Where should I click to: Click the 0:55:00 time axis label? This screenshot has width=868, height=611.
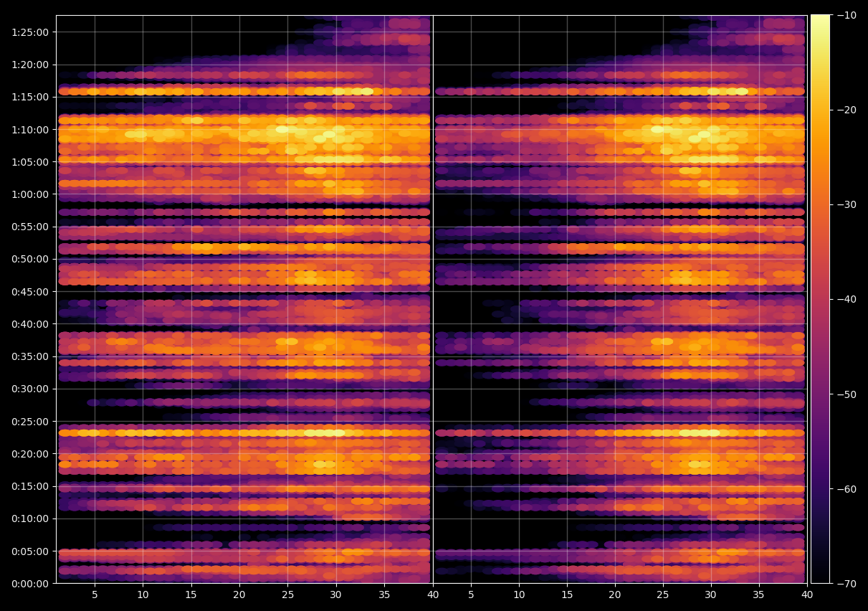coord(30,227)
